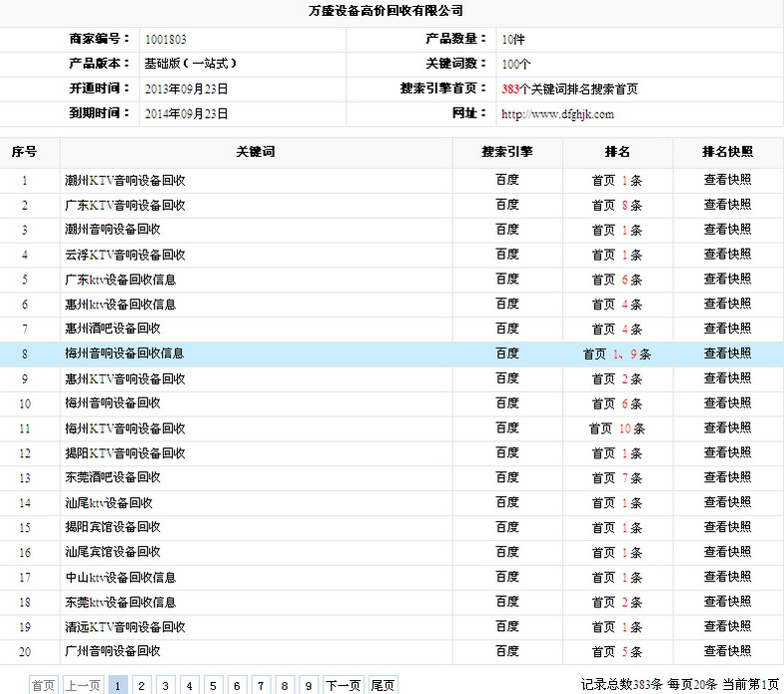
Task: Select keyword 云浮KTV音响设备回收
Action: point(125,255)
